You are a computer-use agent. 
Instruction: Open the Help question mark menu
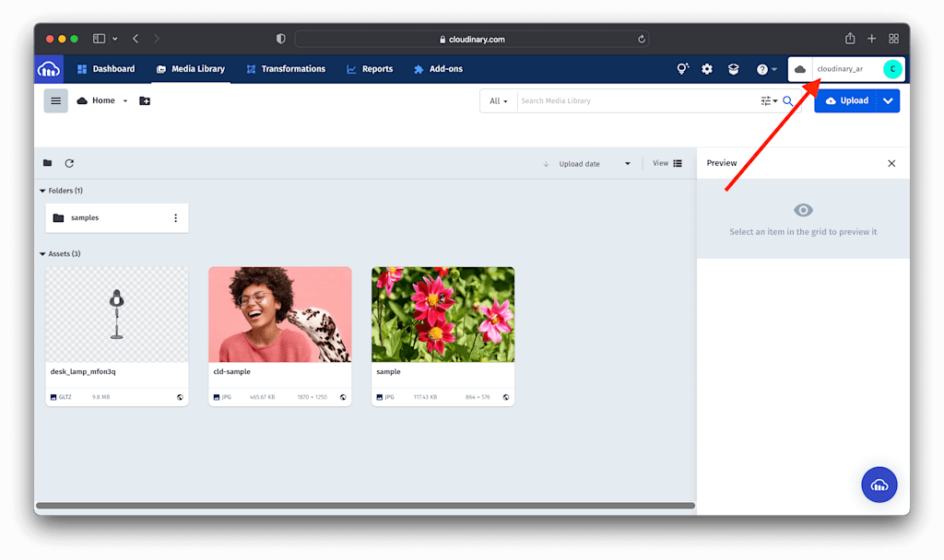[766, 69]
